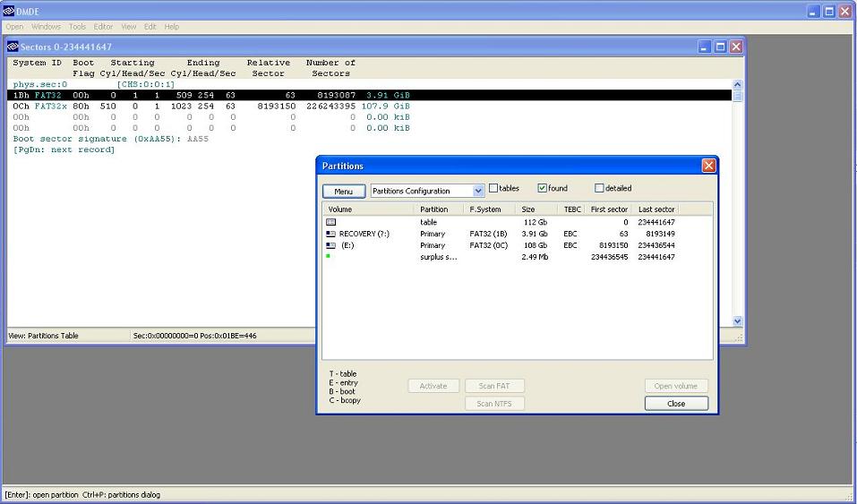Select the table volume icon row
The width and height of the screenshot is (857, 504).
coord(330,222)
